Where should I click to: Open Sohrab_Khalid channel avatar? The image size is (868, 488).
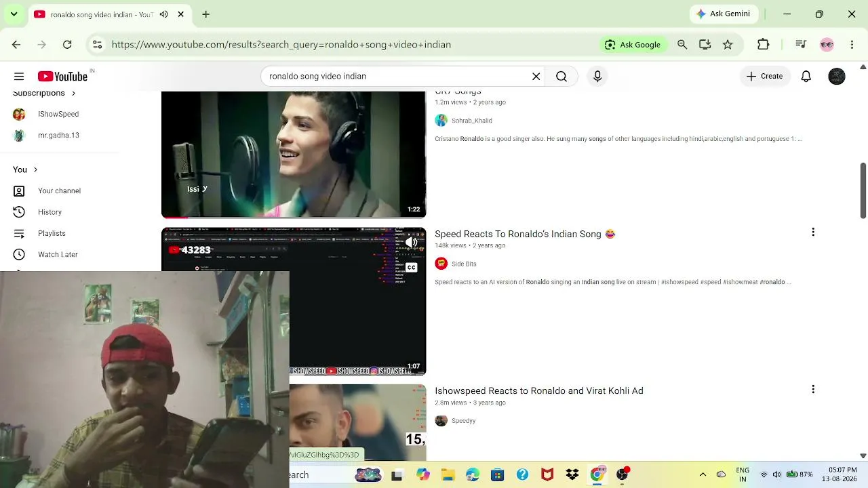click(x=441, y=121)
